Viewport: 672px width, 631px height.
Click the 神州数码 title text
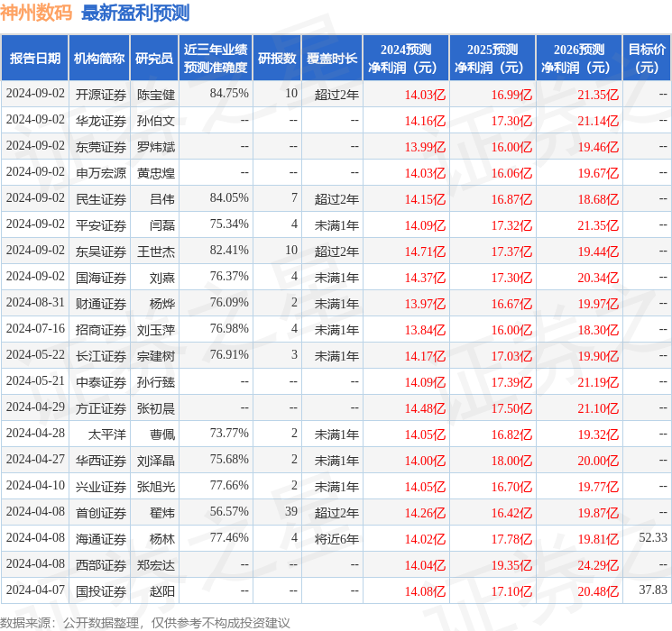pyautogui.click(x=36, y=13)
